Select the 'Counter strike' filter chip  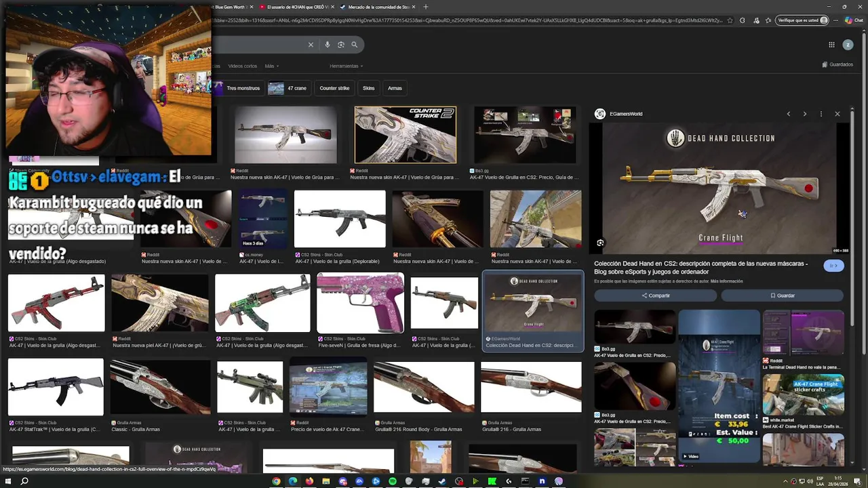(334, 88)
